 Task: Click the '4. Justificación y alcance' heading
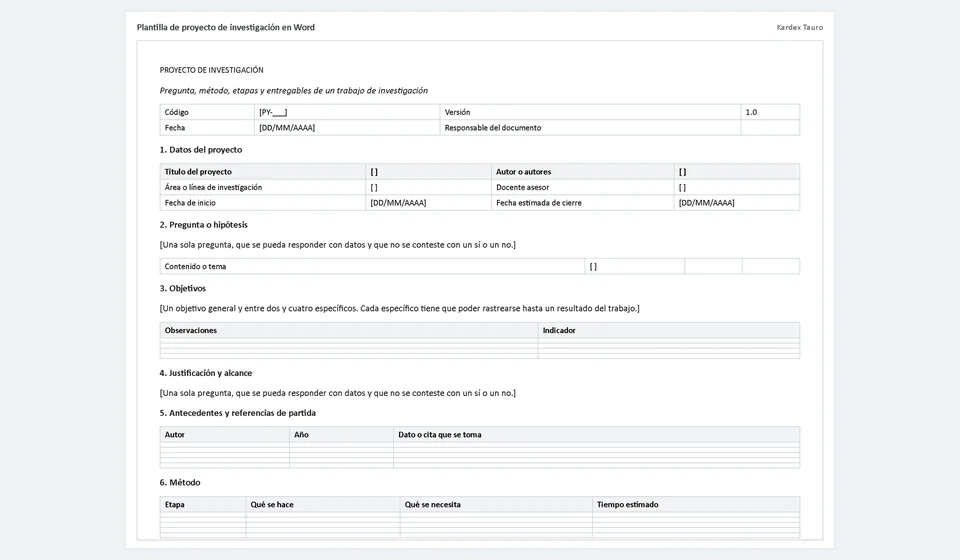206,373
